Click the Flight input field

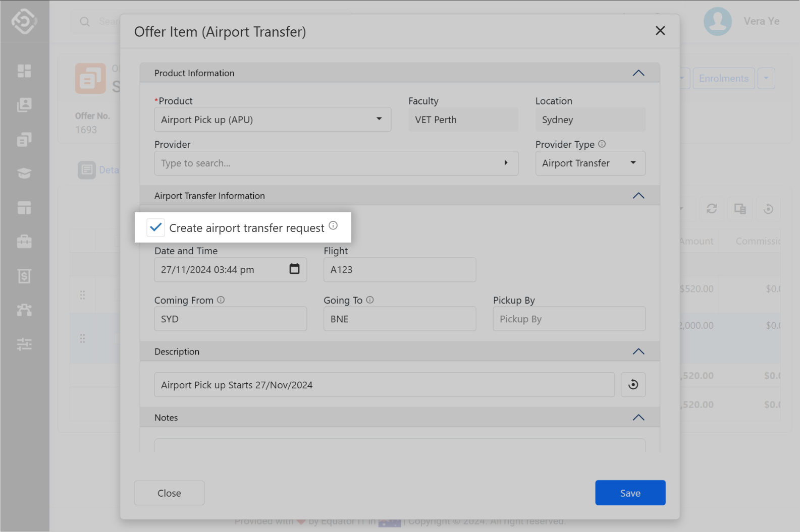tap(399, 270)
